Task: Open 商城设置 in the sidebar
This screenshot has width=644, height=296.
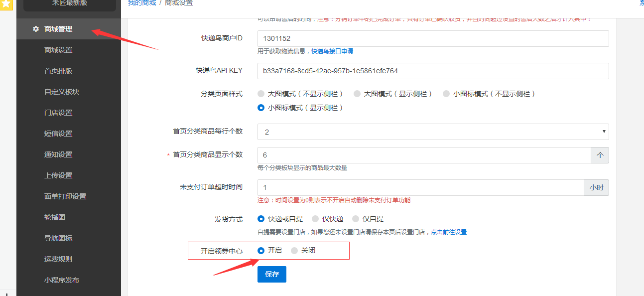Action: click(x=58, y=50)
